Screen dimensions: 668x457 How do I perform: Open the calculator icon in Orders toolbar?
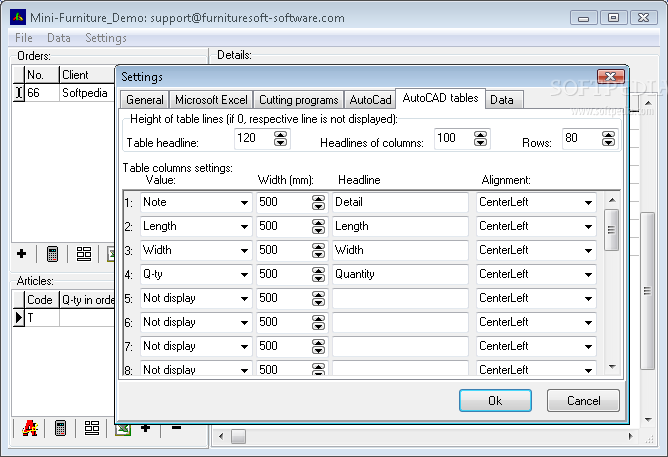pyautogui.click(x=52, y=254)
